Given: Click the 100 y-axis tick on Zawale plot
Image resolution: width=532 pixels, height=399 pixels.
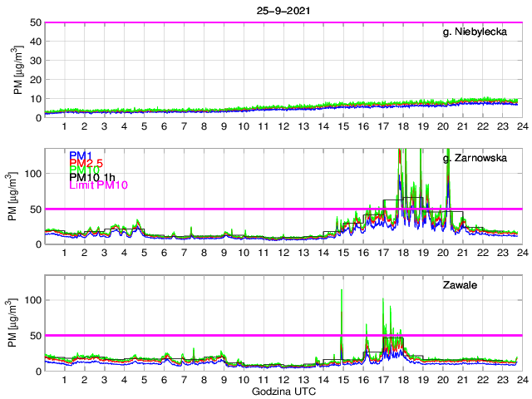Looking at the screenshot, I should (33, 300).
